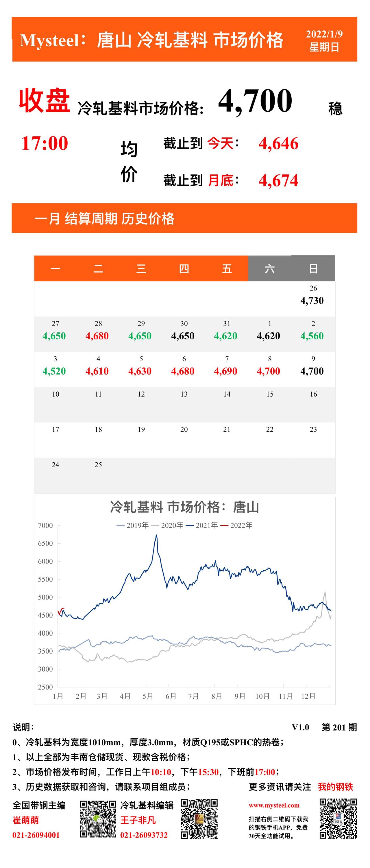Screen dimensions: 370x868
Task: Select the price 4,610 on day 4
Action: click(97, 371)
